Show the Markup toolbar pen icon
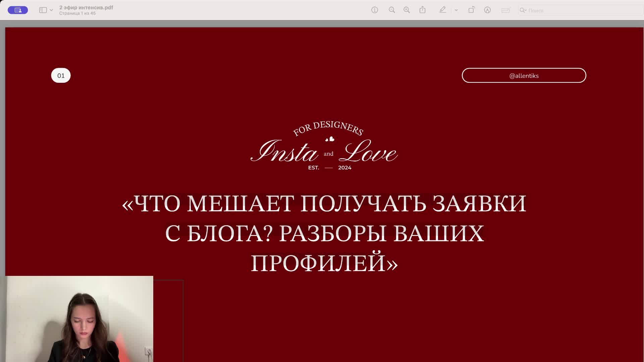Viewport: 644px width, 362px height. coord(443,10)
